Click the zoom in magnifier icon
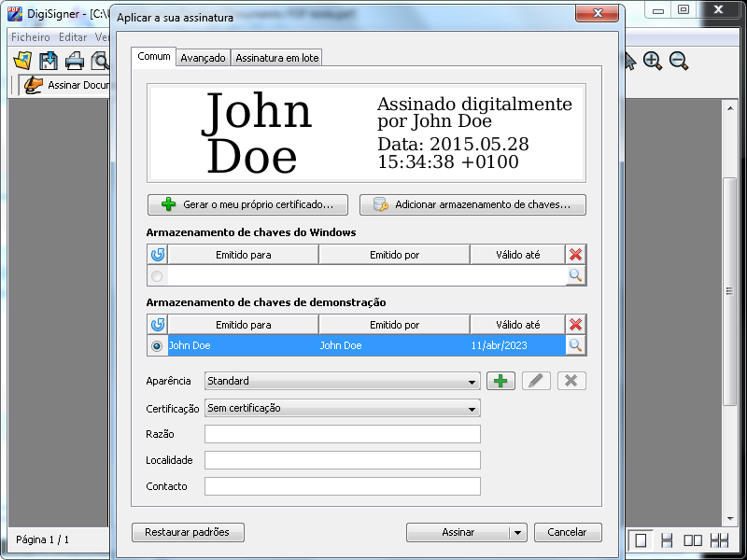The height and width of the screenshot is (560, 747). pyautogui.click(x=653, y=62)
